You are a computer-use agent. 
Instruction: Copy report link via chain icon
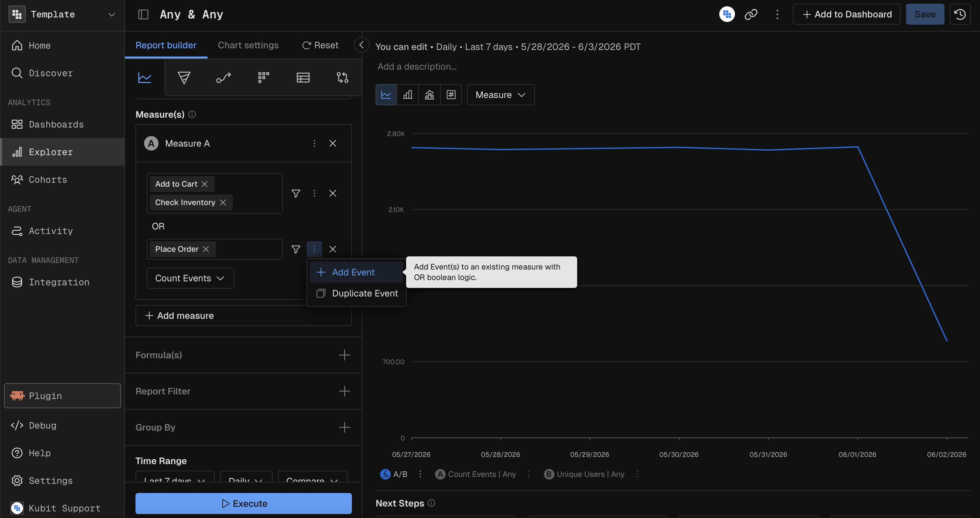pos(751,14)
